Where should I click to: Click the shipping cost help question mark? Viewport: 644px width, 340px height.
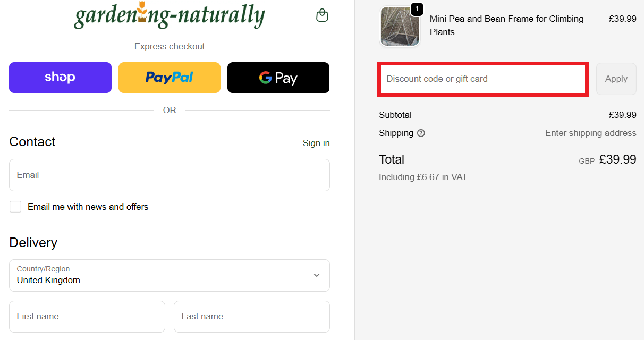421,133
